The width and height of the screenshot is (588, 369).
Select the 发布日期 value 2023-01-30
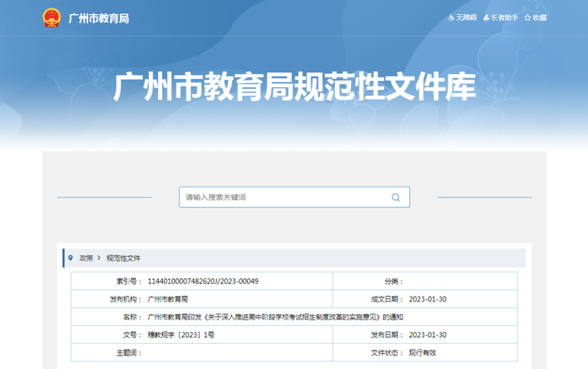pos(428,335)
